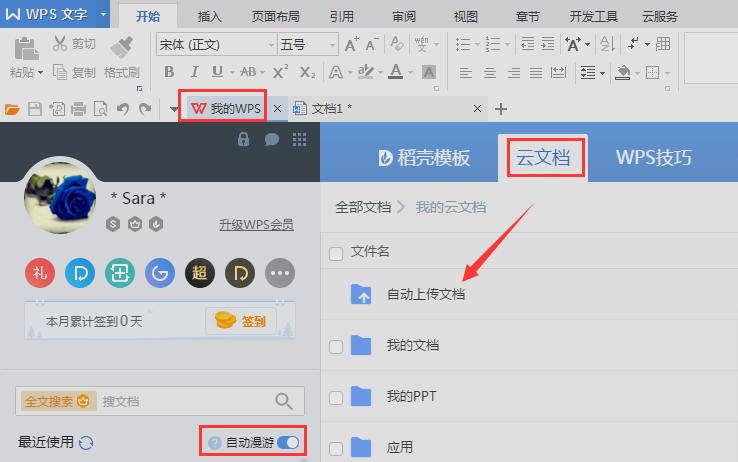
Task: Open the 页面布局 ribbon tab
Action: 276,16
